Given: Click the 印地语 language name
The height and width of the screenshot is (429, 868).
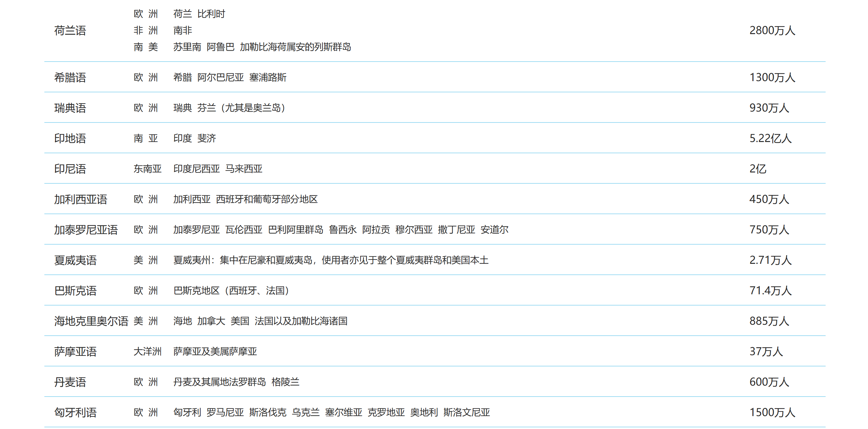Looking at the screenshot, I should click(70, 138).
